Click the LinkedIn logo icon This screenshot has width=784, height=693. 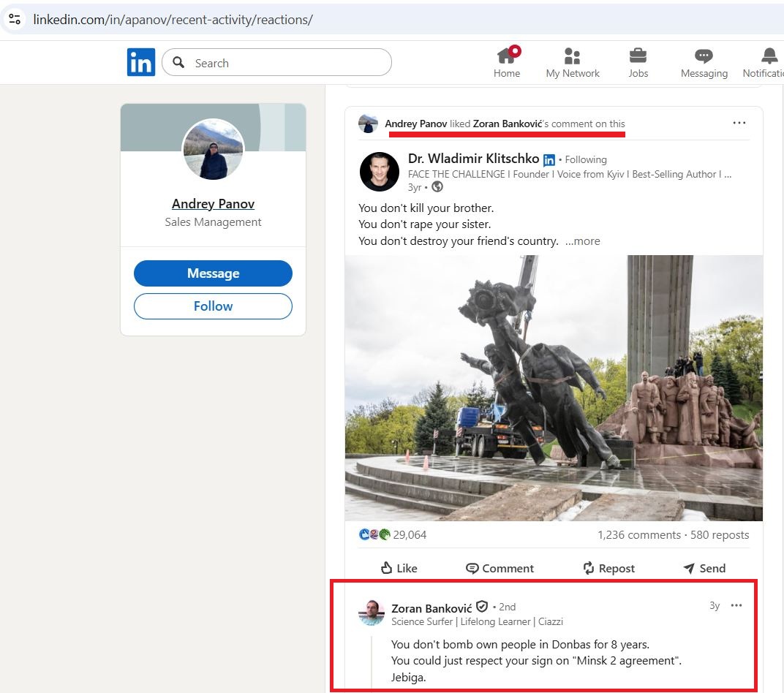click(140, 63)
